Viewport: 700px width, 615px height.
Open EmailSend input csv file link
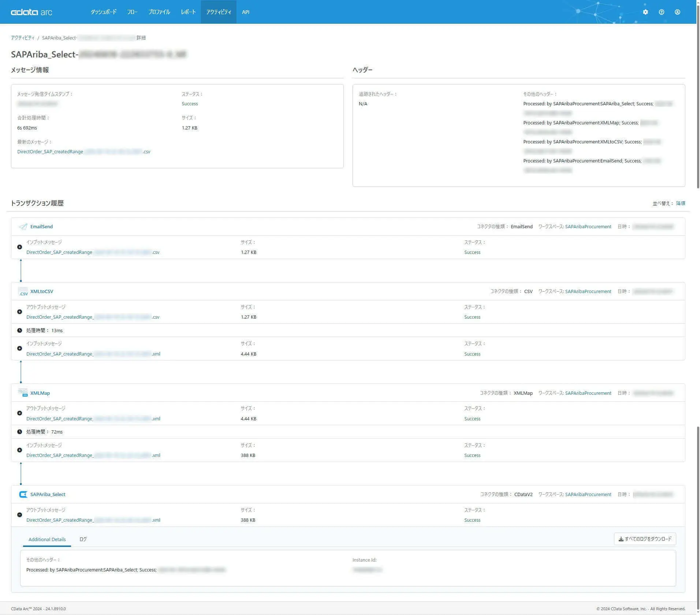click(x=93, y=252)
